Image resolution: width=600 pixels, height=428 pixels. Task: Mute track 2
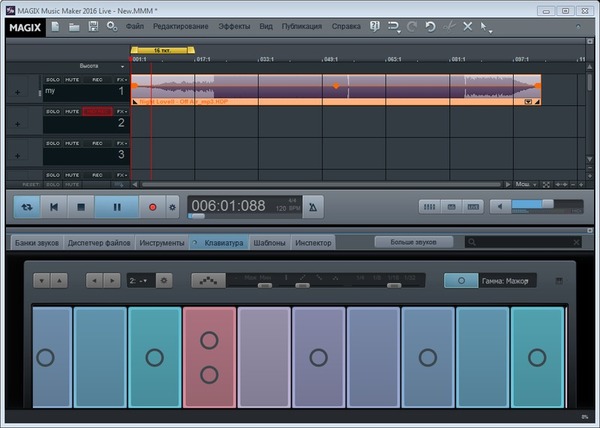[72, 111]
